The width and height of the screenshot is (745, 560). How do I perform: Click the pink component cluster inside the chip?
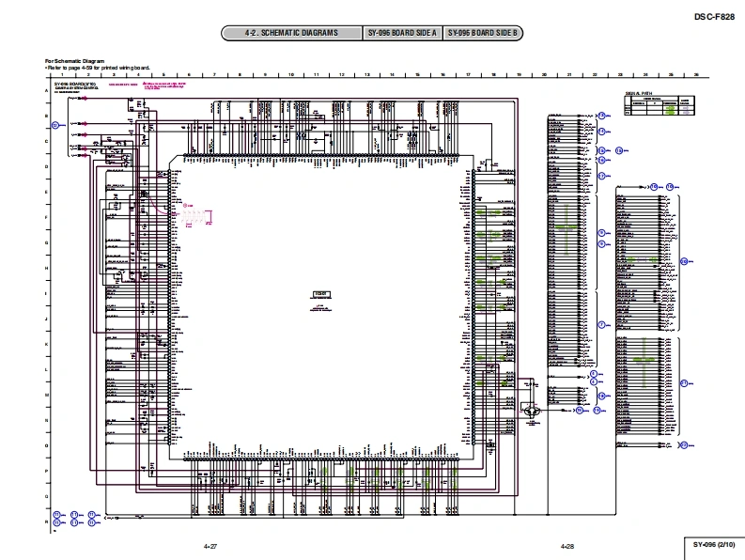click(x=194, y=217)
